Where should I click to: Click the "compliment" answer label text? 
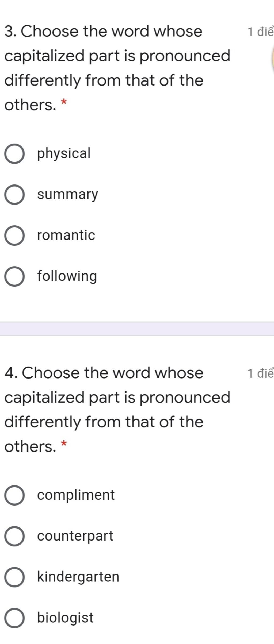[76, 495]
